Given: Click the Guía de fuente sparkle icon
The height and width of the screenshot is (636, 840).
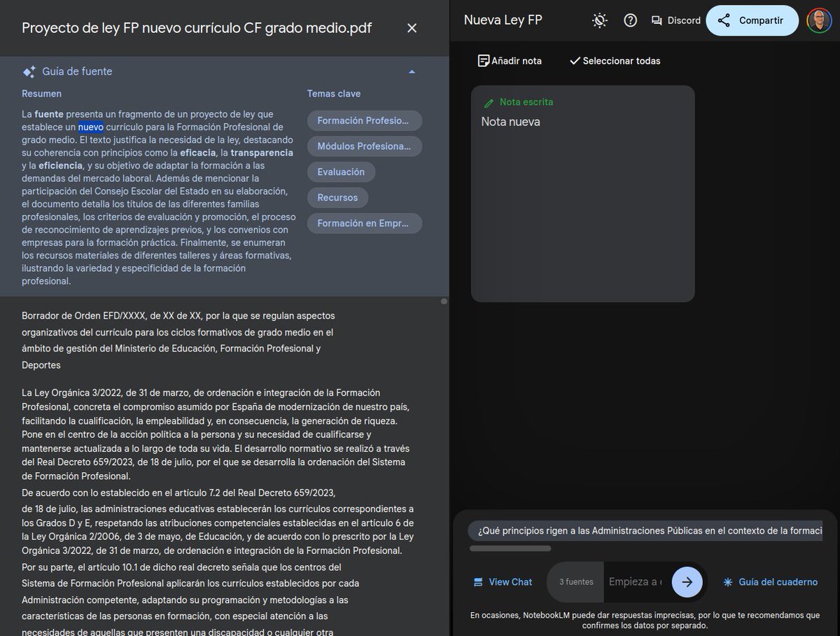Looking at the screenshot, I should click(29, 71).
